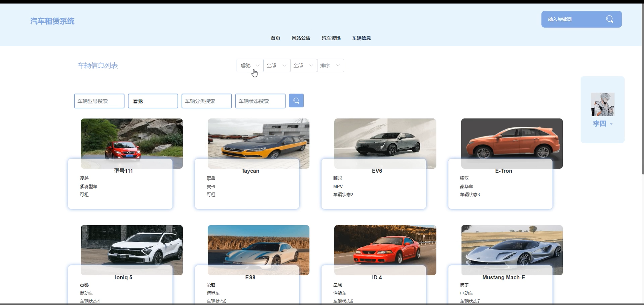
Task: Click the 紧凑型车 category text
Action: coord(88,187)
